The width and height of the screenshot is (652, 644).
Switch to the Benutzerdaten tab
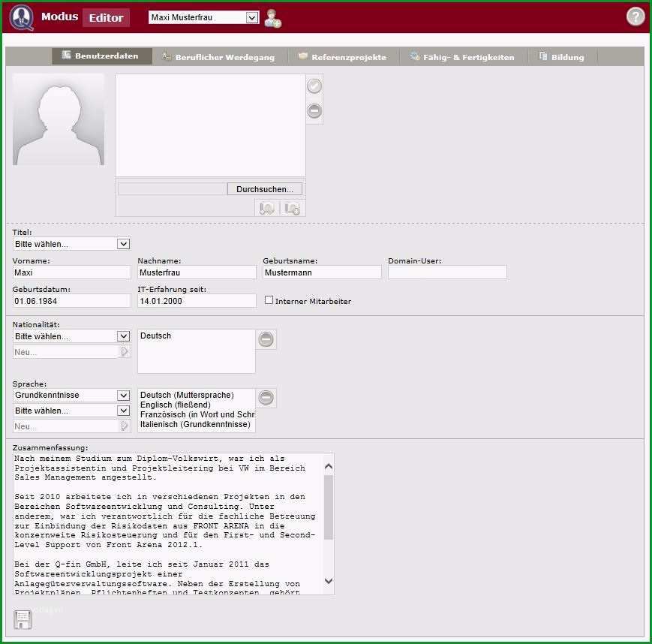pyautogui.click(x=101, y=56)
